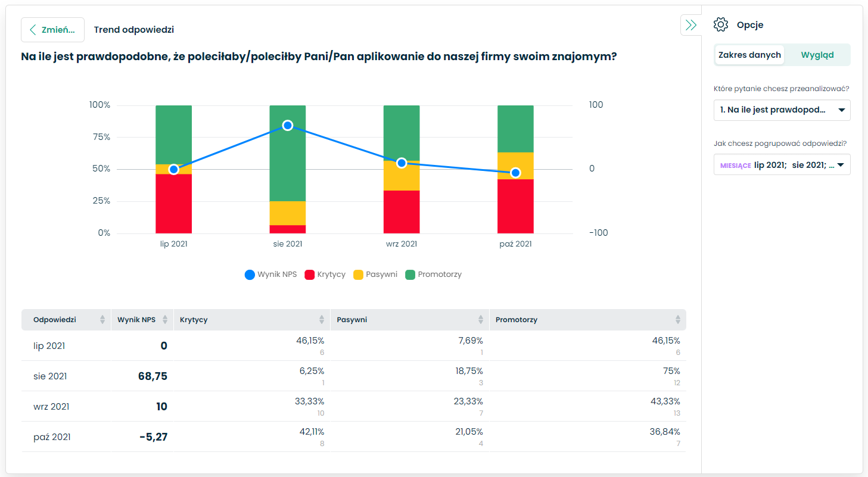The width and height of the screenshot is (868, 477).
Task: Sort the table by the Wynik NPS column arrows
Action: pyautogui.click(x=165, y=320)
